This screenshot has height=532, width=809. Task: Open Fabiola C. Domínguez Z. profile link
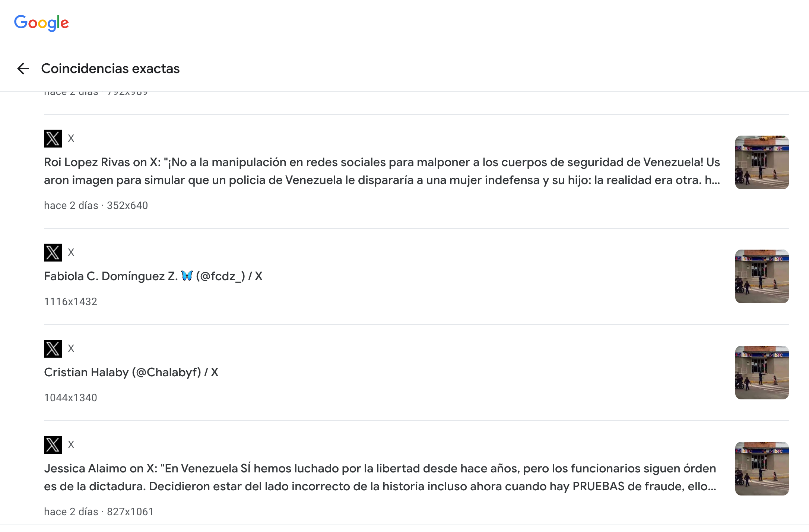pos(153,276)
